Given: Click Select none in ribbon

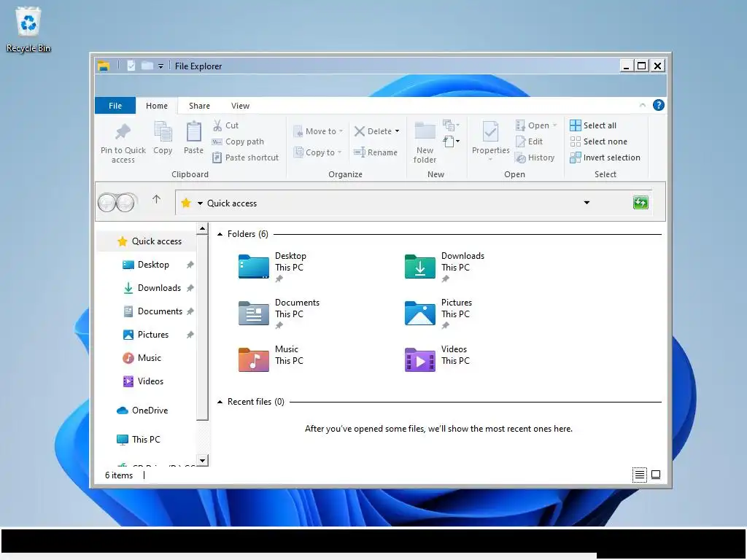Looking at the screenshot, I should coord(598,141).
